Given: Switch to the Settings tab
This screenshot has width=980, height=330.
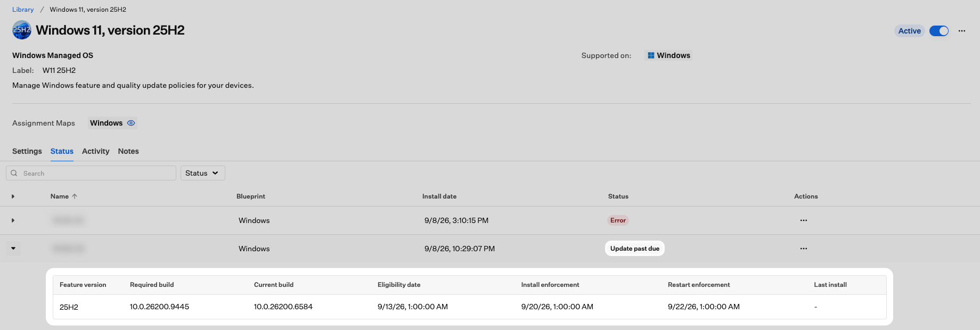Looking at the screenshot, I should pos(27,151).
